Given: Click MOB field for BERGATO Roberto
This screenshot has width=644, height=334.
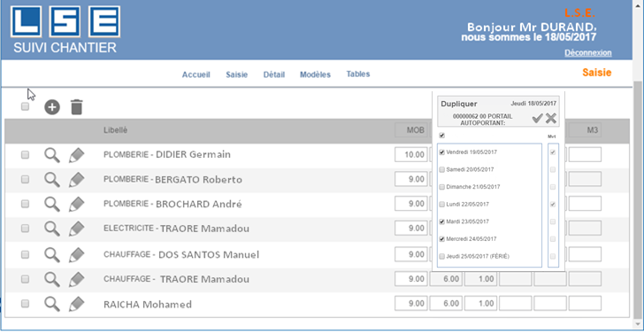Looking at the screenshot, I should click(411, 179).
